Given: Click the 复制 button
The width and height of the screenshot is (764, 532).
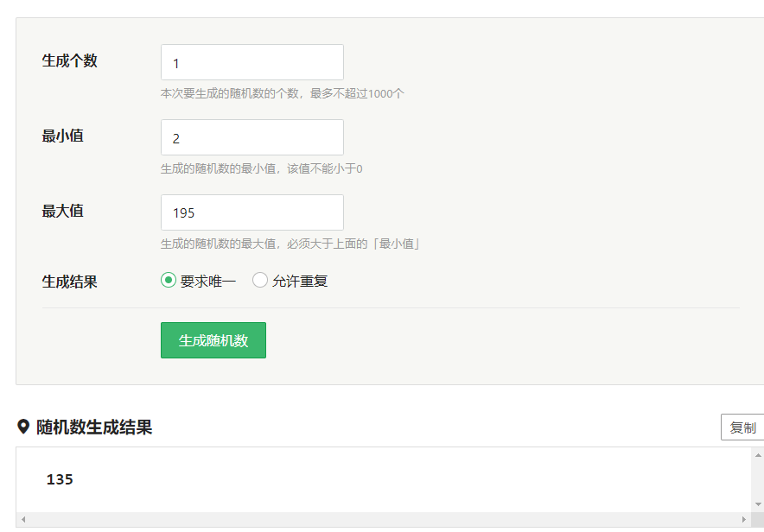Looking at the screenshot, I should pyautogui.click(x=742, y=427).
